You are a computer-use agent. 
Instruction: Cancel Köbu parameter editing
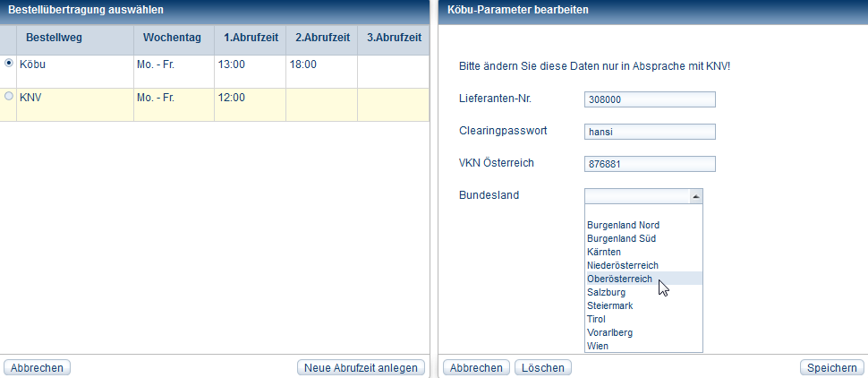point(476,367)
